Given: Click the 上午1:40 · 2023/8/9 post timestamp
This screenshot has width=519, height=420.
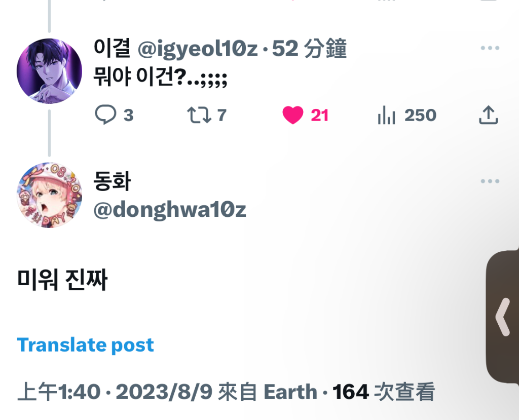Looking at the screenshot, I should pyautogui.click(x=115, y=392).
